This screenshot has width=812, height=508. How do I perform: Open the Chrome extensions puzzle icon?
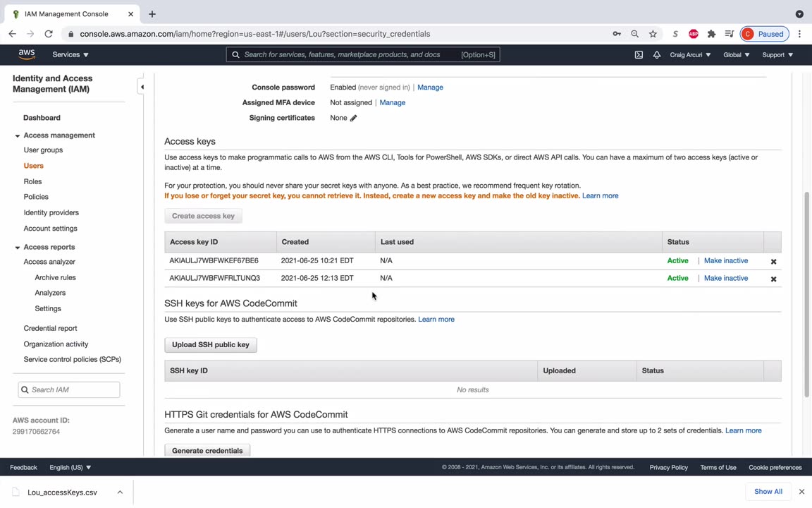[x=711, y=34]
